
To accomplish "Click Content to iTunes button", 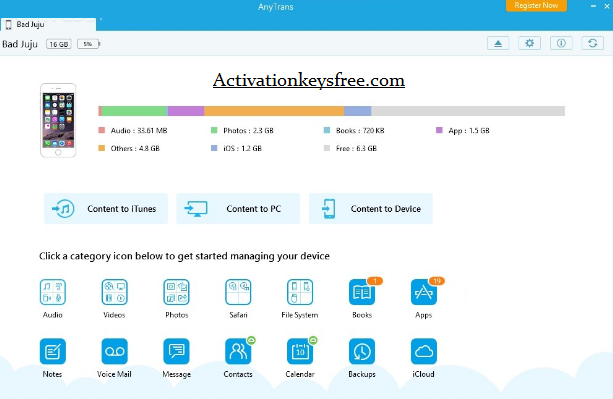I will 106,209.
